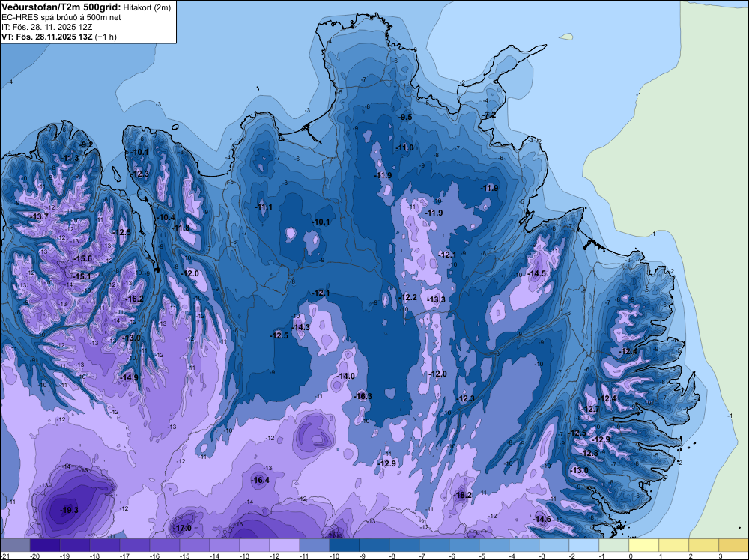Select the -12.7 temperature label
Screen dimensions: 749x560
coord(590,409)
